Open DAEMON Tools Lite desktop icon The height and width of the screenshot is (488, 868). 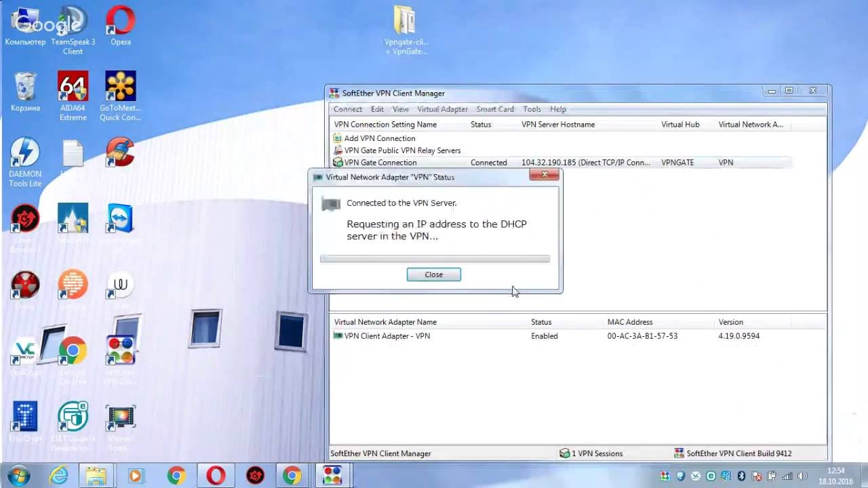coord(25,163)
